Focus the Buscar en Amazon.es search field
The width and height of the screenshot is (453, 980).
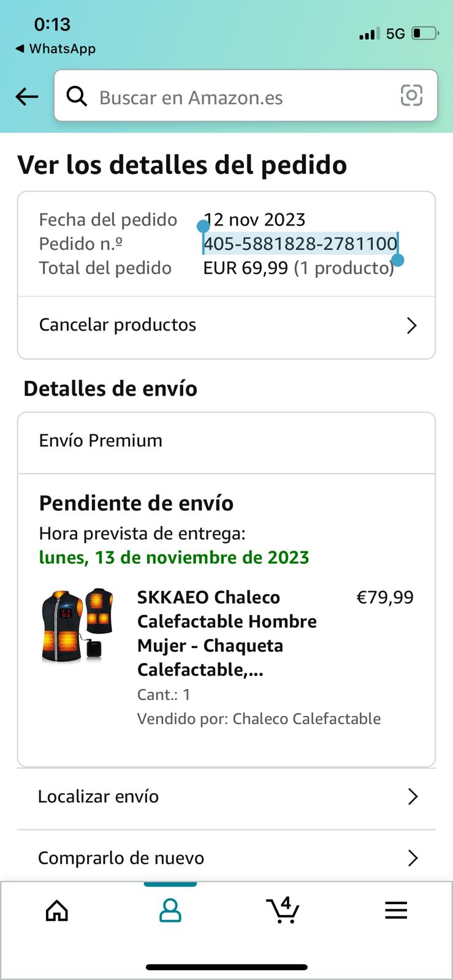(x=246, y=96)
